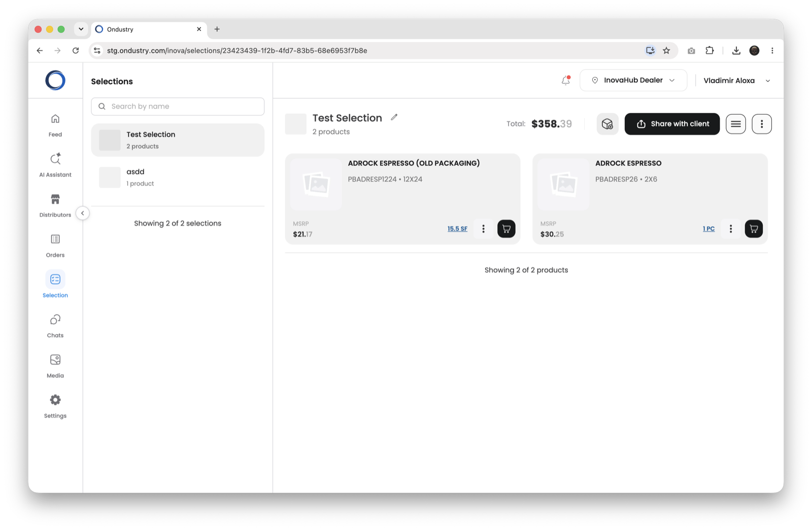
Task: Click the browser address bar URL
Action: [x=237, y=51]
